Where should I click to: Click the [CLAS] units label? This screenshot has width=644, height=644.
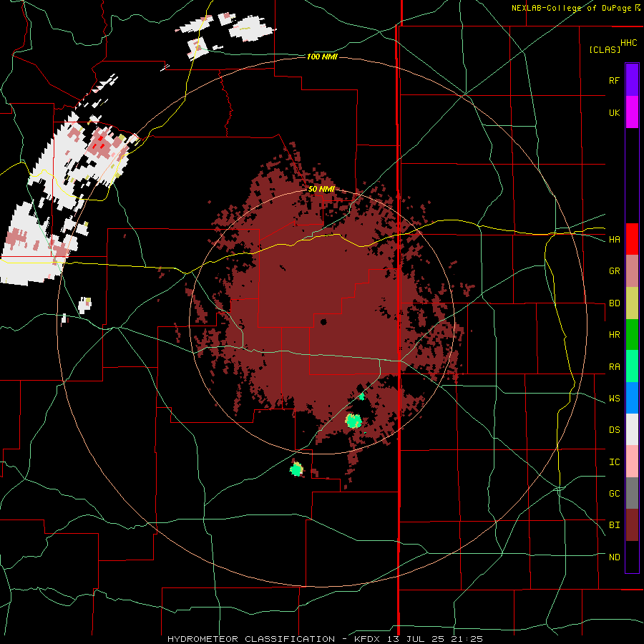coord(605,49)
